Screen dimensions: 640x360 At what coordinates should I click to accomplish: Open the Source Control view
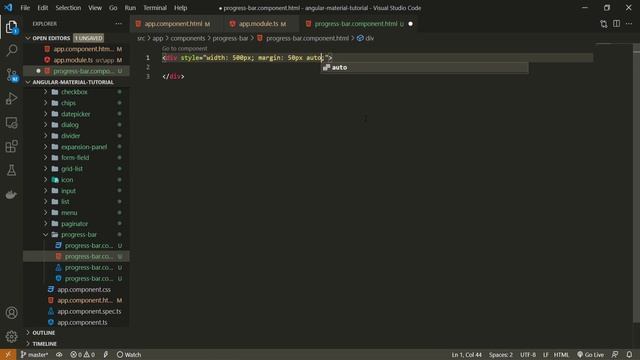(11, 75)
